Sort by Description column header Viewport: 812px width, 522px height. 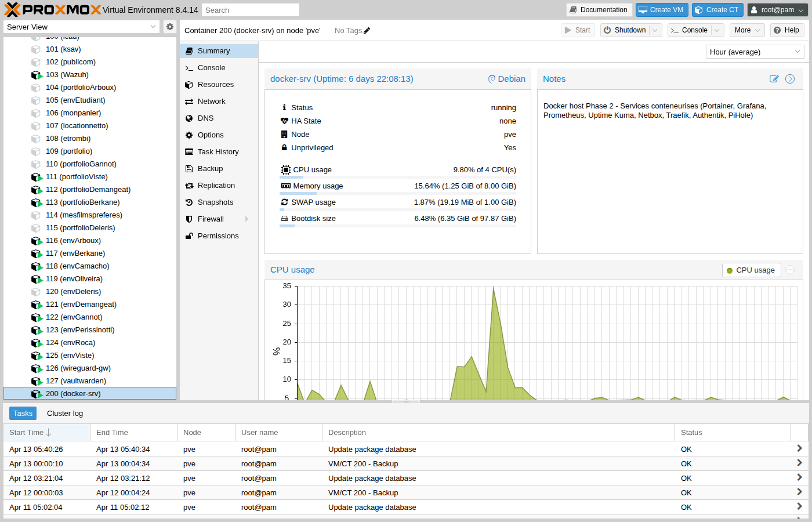[x=498, y=432]
